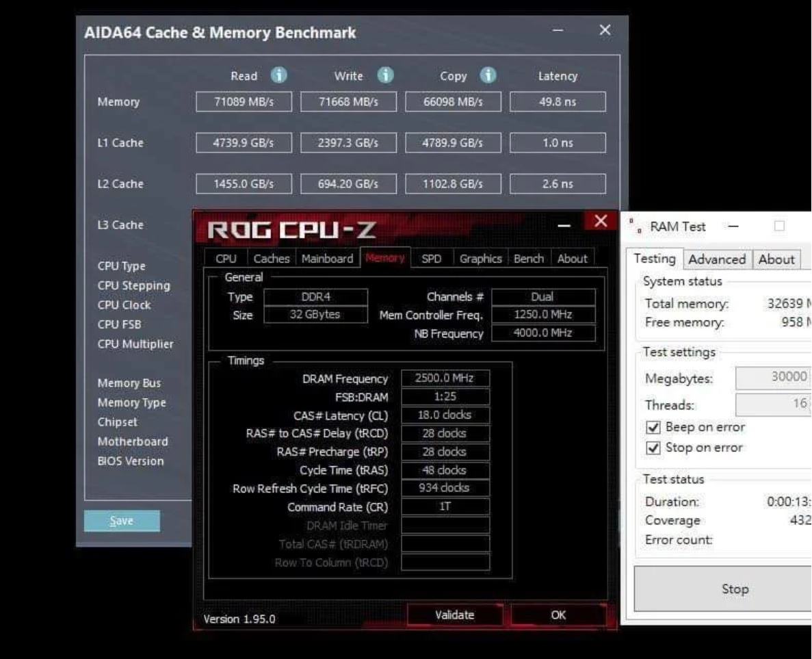
Task: Click the L2 Cache Write value 694.20 GB/s
Action: pos(348,183)
